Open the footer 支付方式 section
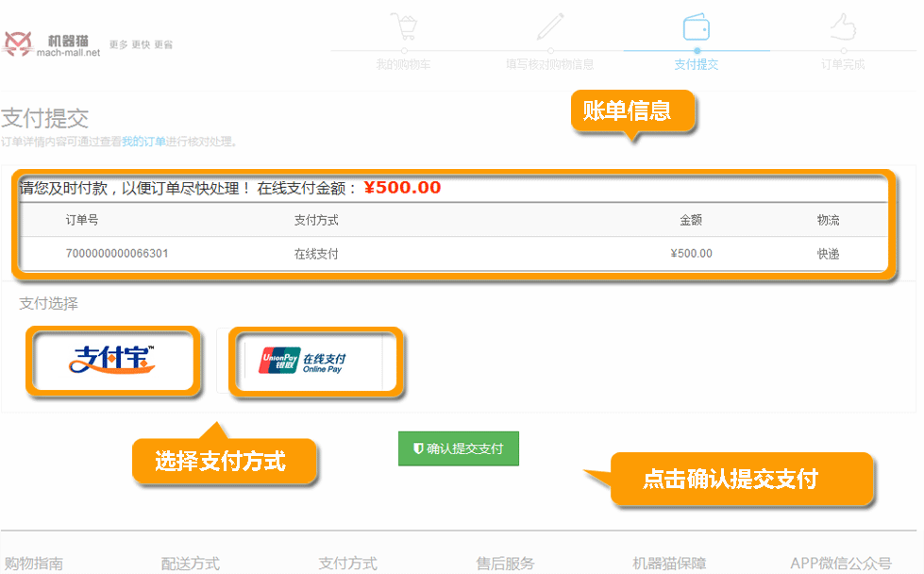The width and height of the screenshot is (924, 574). (x=347, y=563)
